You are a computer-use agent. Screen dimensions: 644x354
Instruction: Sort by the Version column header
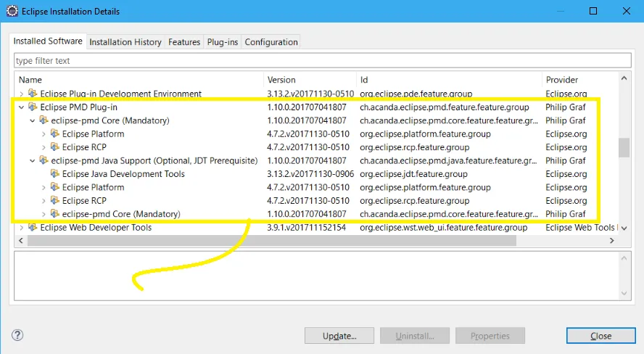(x=310, y=80)
